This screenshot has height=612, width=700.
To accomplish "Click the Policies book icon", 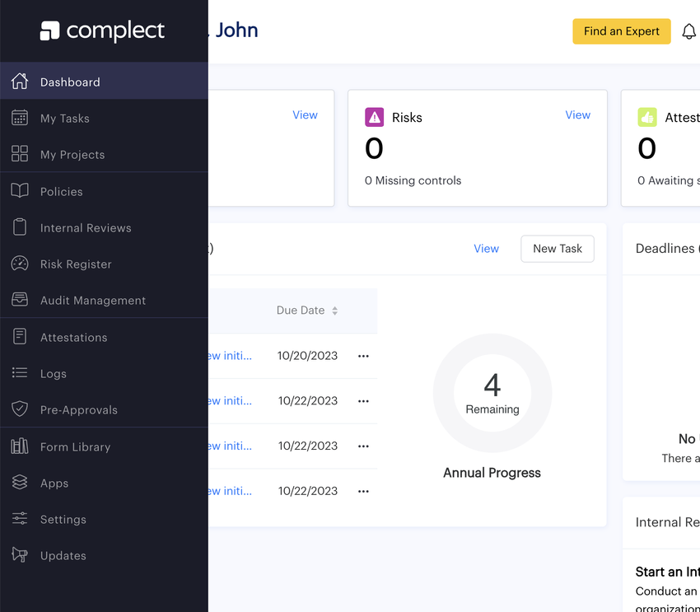I will tap(20, 191).
